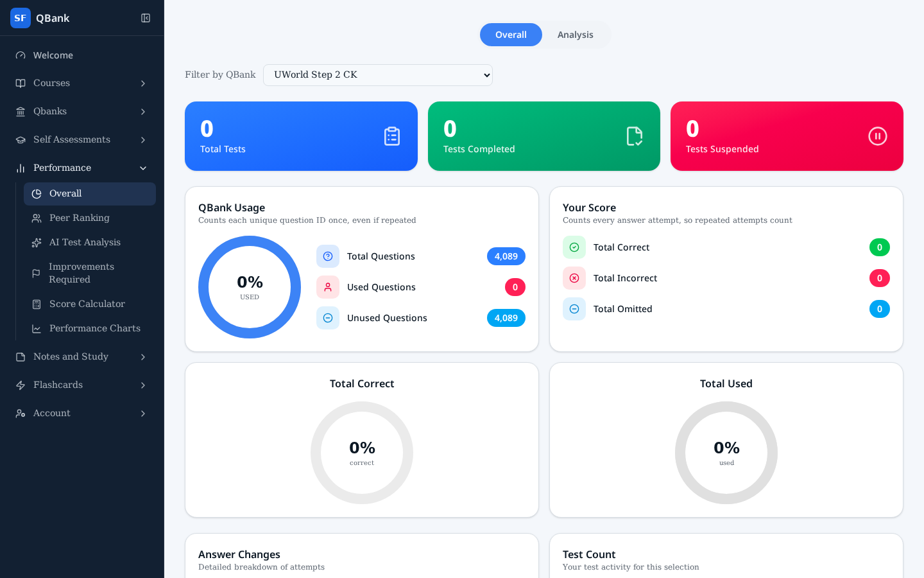The width and height of the screenshot is (924, 578).
Task: Click the minus circle icon beside Total Omitted
Action: pyautogui.click(x=574, y=309)
